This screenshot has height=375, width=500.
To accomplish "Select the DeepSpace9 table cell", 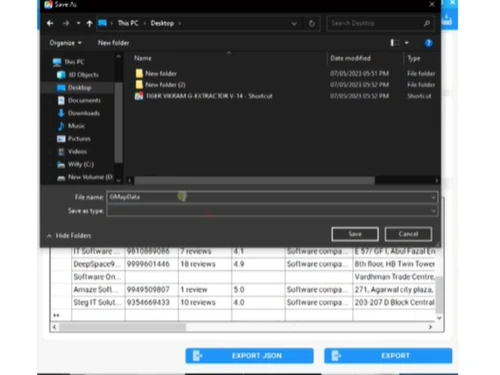I will [x=98, y=264].
